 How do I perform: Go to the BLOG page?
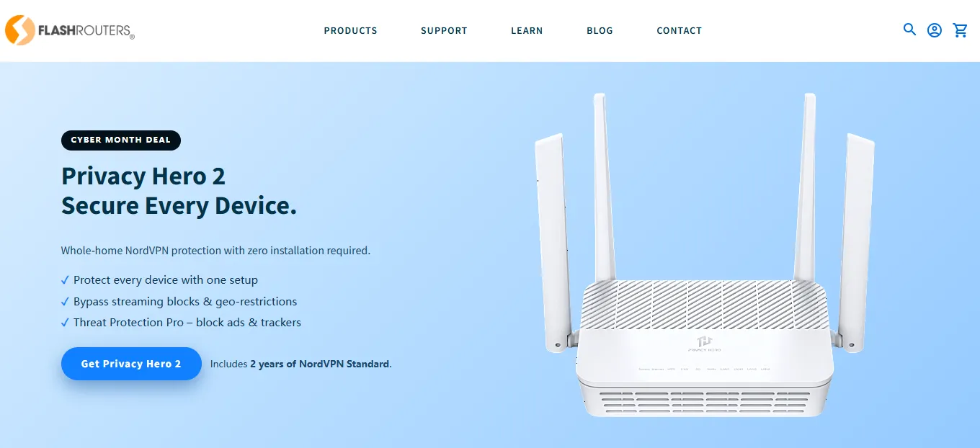(600, 31)
